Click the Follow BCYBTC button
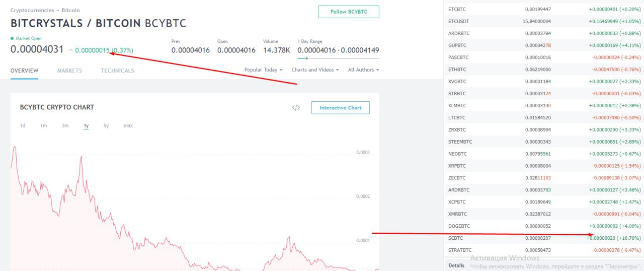This screenshot has height=271, width=644. coord(349,12)
